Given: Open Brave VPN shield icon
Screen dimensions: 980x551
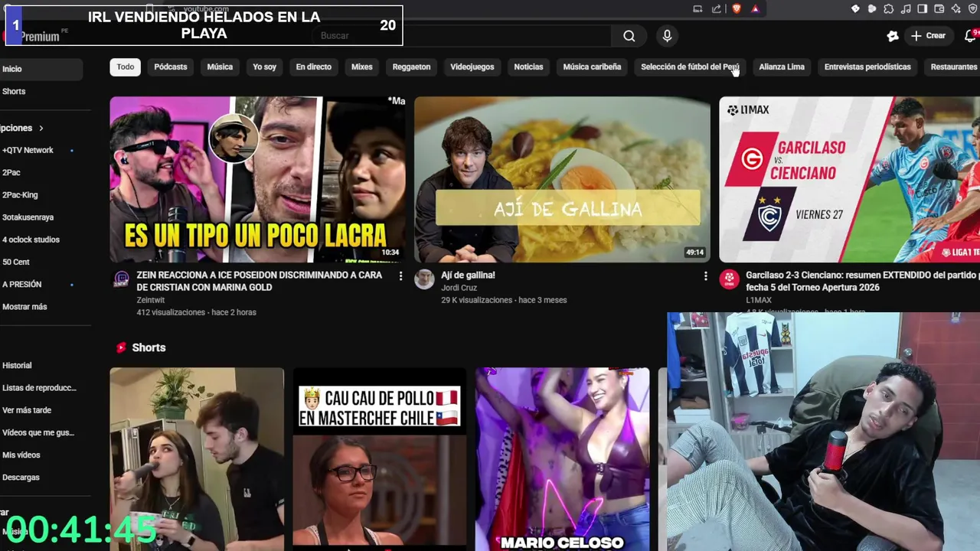Looking at the screenshot, I should [972, 9].
